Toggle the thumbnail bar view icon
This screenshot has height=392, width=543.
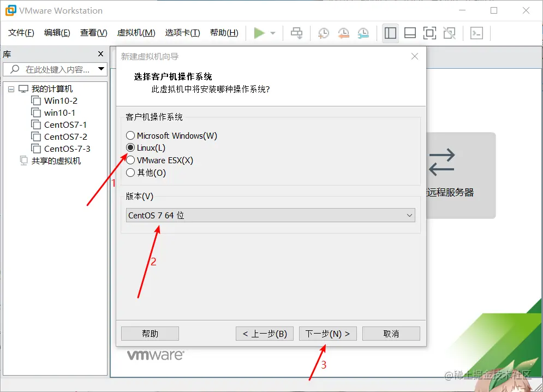tap(410, 33)
